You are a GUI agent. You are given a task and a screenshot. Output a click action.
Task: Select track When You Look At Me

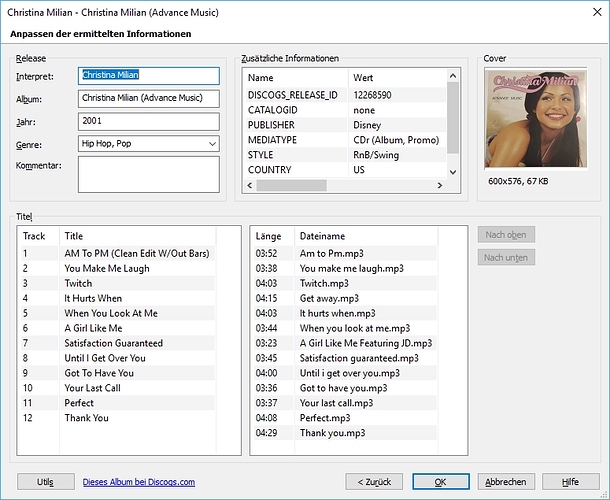[x=111, y=313]
